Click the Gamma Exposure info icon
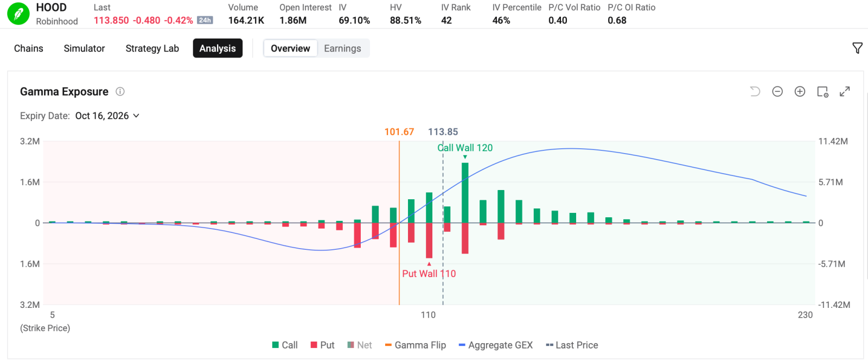868x360 pixels. [x=120, y=92]
